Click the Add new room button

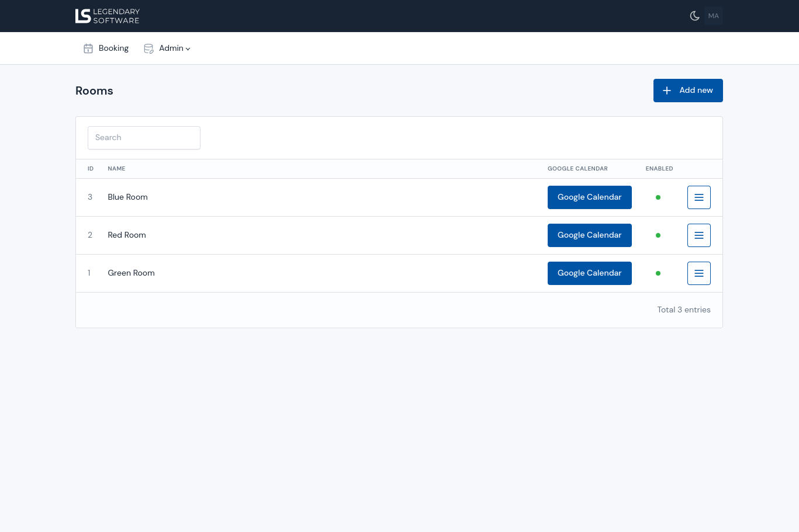coord(687,91)
